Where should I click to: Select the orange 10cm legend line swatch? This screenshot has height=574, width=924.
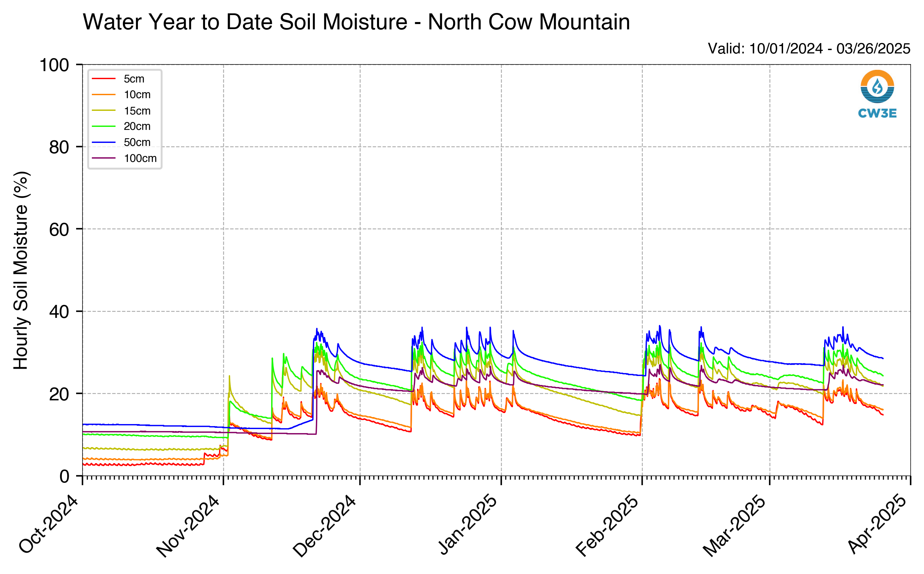coord(104,94)
